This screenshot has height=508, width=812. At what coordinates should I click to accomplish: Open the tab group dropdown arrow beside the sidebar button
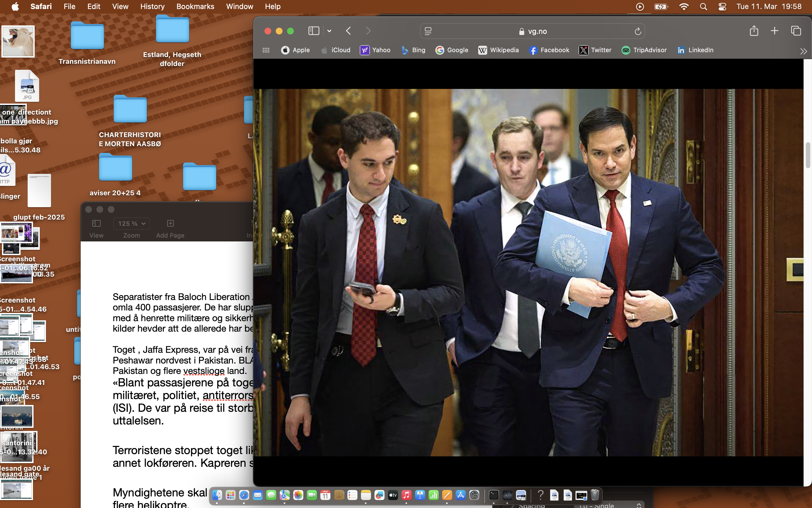[x=329, y=31]
